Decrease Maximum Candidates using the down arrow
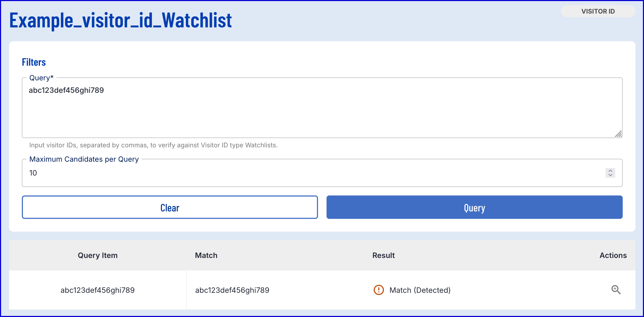Image resolution: width=644 pixels, height=317 pixels. click(610, 175)
